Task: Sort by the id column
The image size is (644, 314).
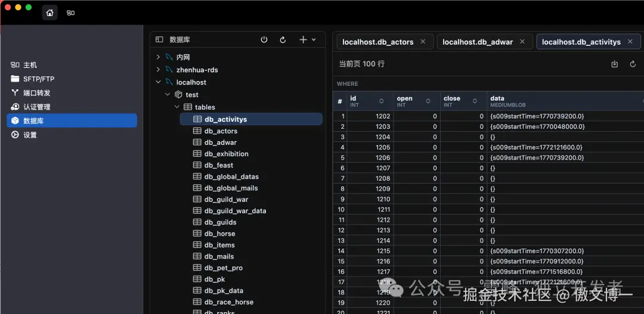Action: (x=381, y=101)
